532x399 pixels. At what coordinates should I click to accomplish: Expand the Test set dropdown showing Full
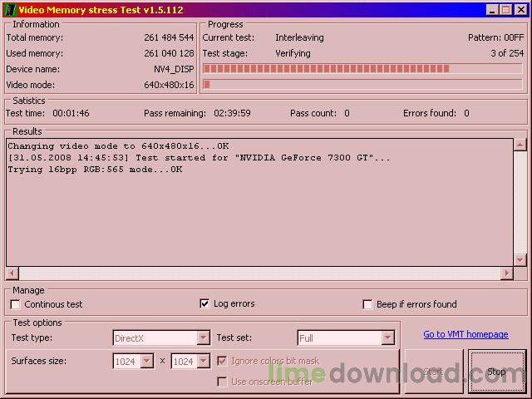[x=387, y=338]
